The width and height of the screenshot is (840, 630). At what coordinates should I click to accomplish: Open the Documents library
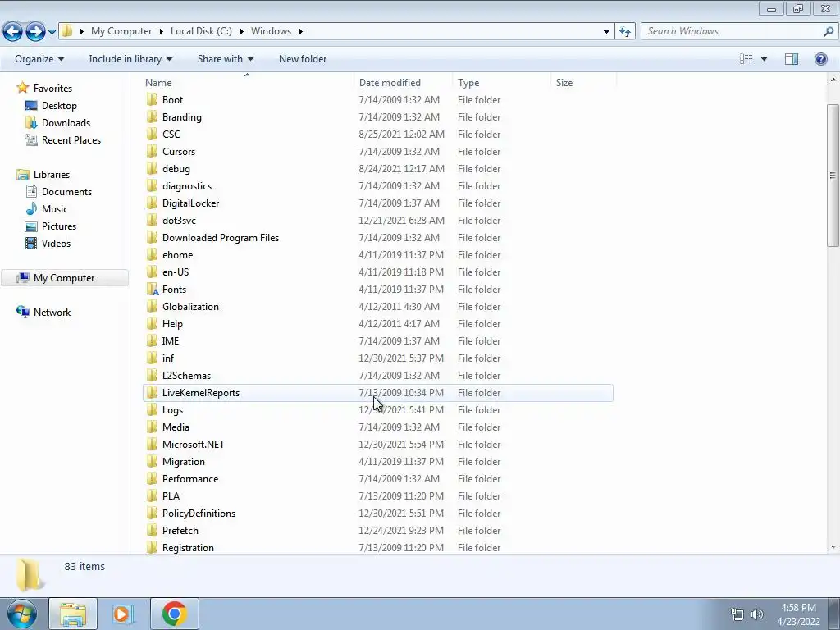point(66,192)
